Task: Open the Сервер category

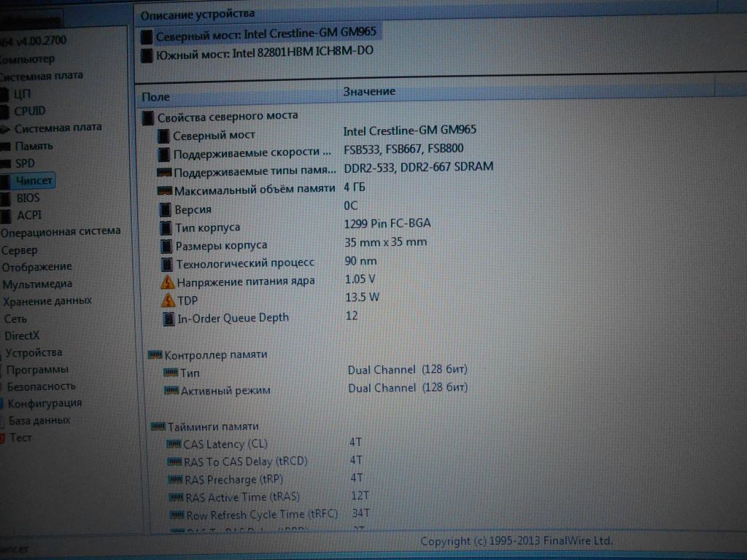Action: [19, 250]
